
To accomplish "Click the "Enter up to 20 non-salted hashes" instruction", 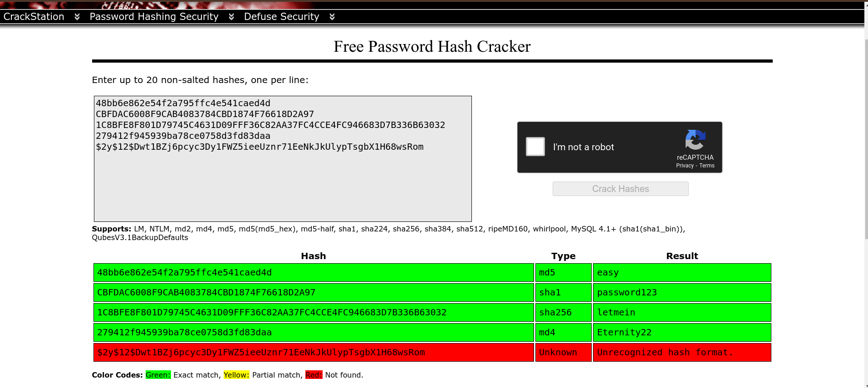I will coord(200,80).
